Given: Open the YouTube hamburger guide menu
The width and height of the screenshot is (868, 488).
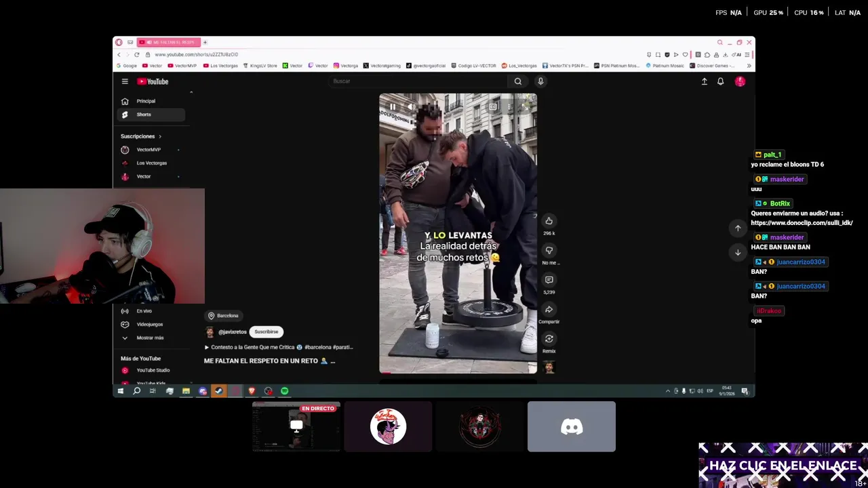Looking at the screenshot, I should point(125,81).
